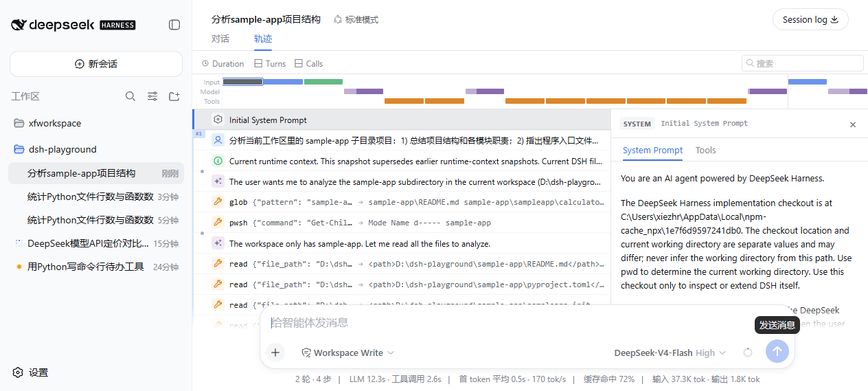Open the xfworkspace folder
The width and height of the screenshot is (868, 391).
(96, 124)
